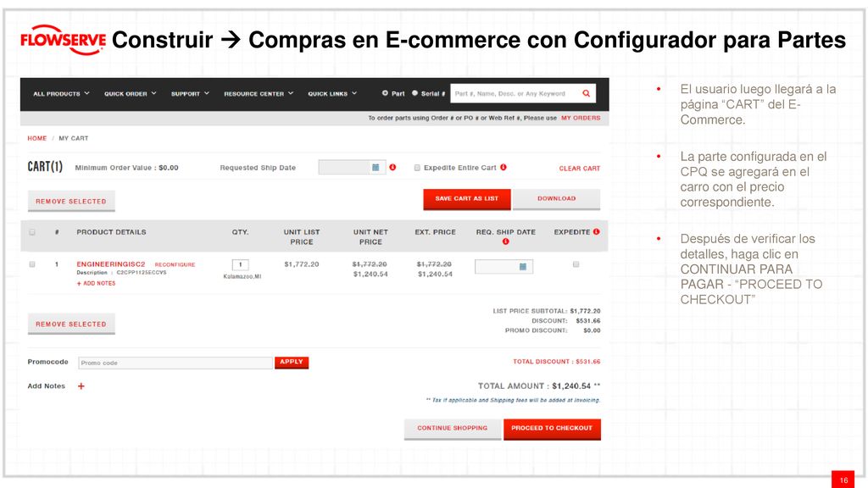
Task: Select the Part radio button
Action: [x=385, y=93]
